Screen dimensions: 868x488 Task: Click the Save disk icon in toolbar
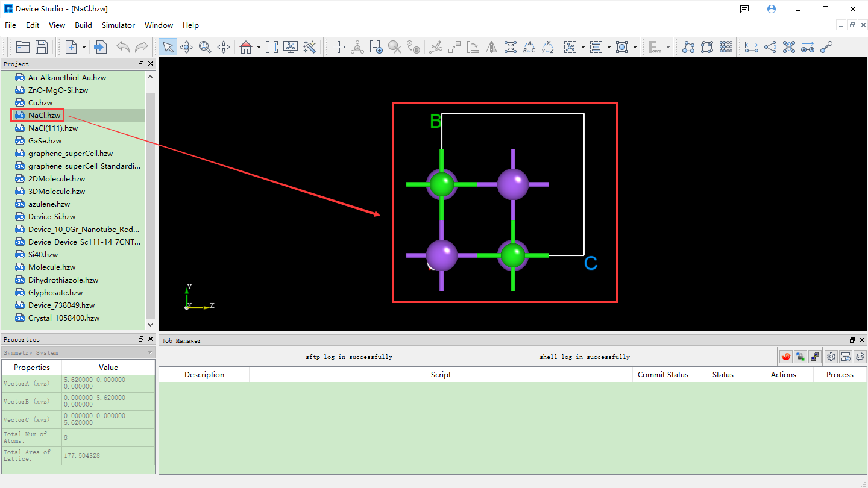42,47
